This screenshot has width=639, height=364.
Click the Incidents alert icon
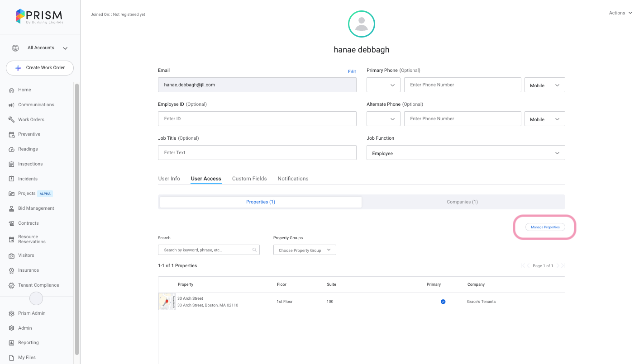pos(12,179)
